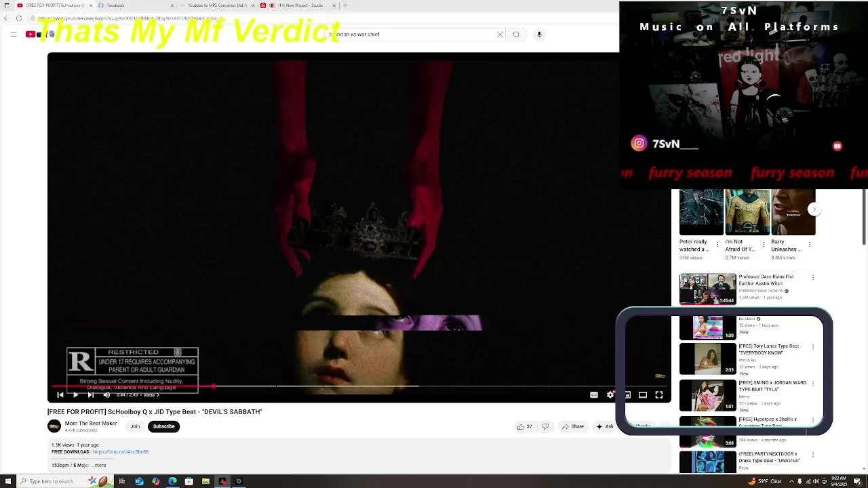
Task: Open the Windows Start menu
Action: coord(7,481)
